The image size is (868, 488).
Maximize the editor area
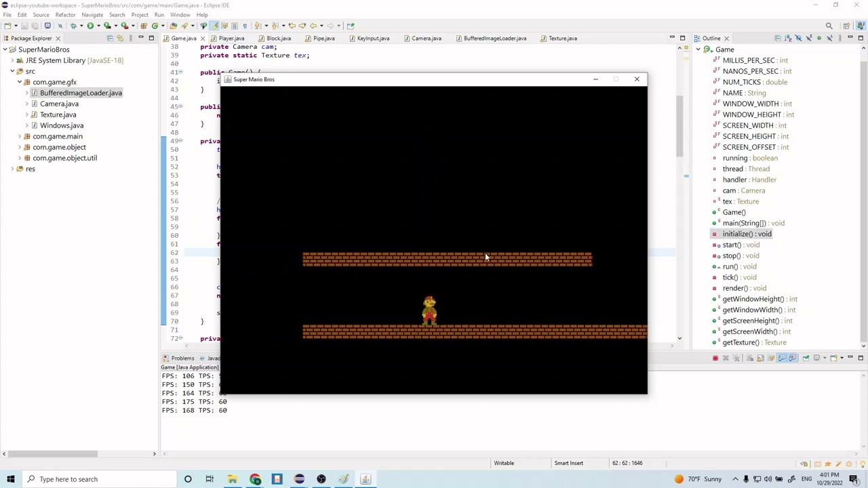[682, 38]
